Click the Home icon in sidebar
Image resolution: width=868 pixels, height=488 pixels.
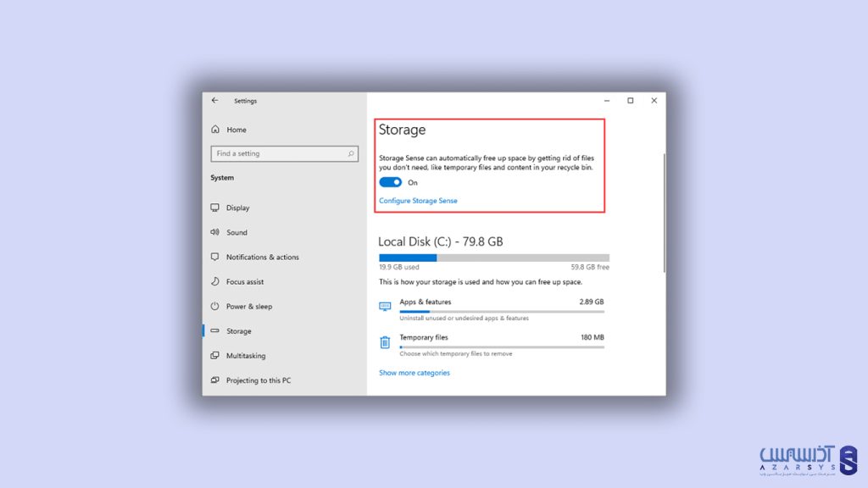pos(215,130)
